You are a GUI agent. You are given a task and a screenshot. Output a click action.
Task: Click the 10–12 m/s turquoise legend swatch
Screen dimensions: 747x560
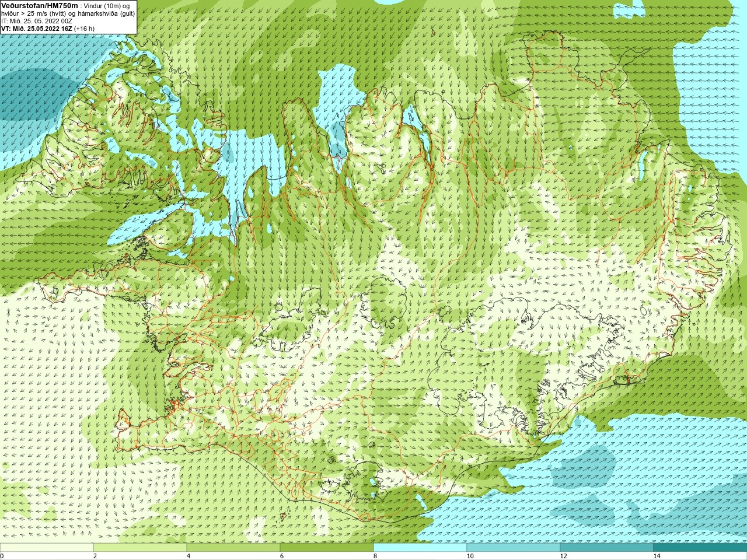[514, 548]
